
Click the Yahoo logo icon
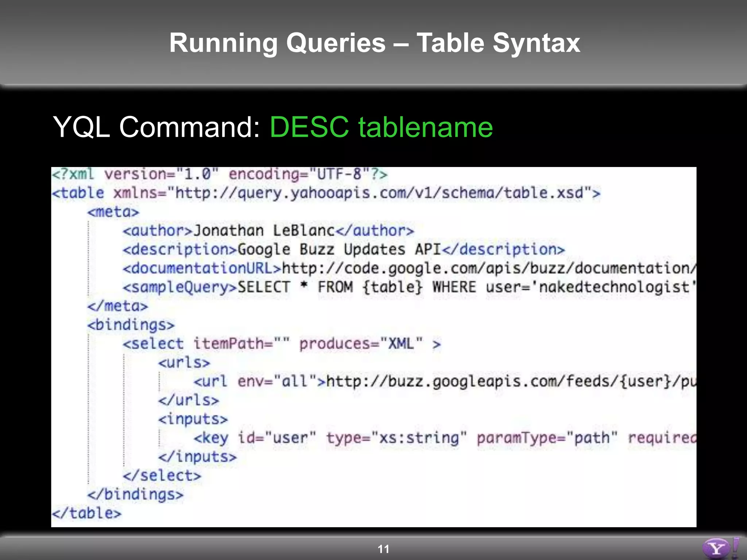click(721, 548)
